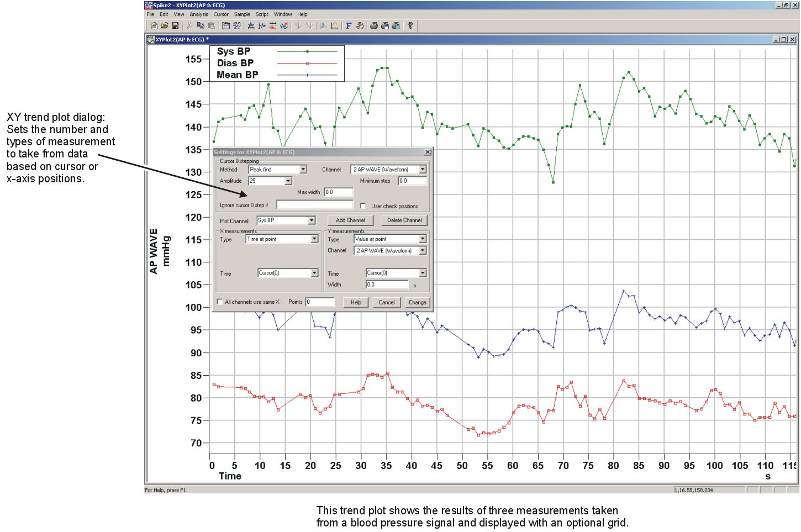The width and height of the screenshot is (801, 532).
Task: Click the Open File toolbar icon
Action: (165, 25)
